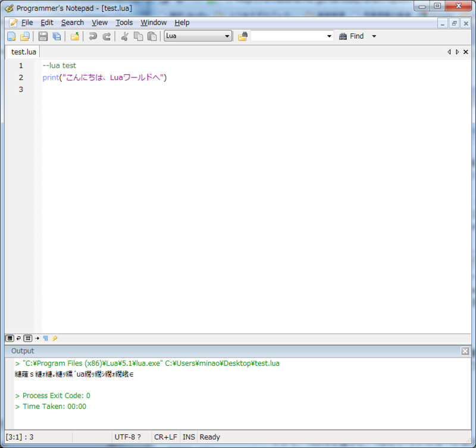Click line number 2 in the margin
Image resolution: width=476 pixels, height=448 pixels.
click(21, 77)
